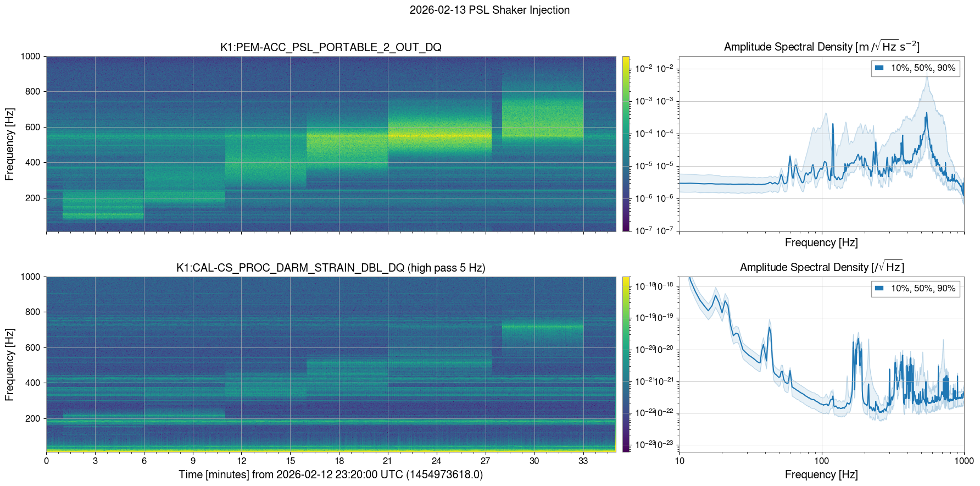The width and height of the screenshot is (980, 486).
Task: Click the 33 minute tick on the time axis
Action: click(583, 461)
